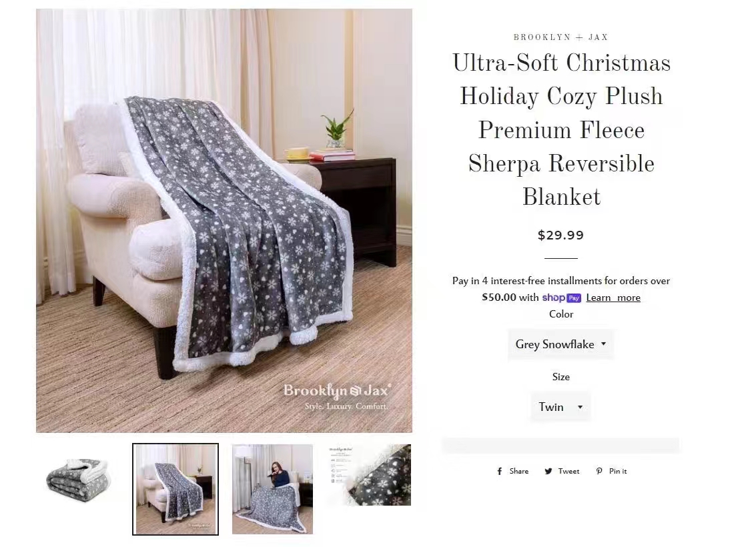The image size is (756, 547).
Task: Open the Grey Snowflake color dropdown
Action: [560, 344]
